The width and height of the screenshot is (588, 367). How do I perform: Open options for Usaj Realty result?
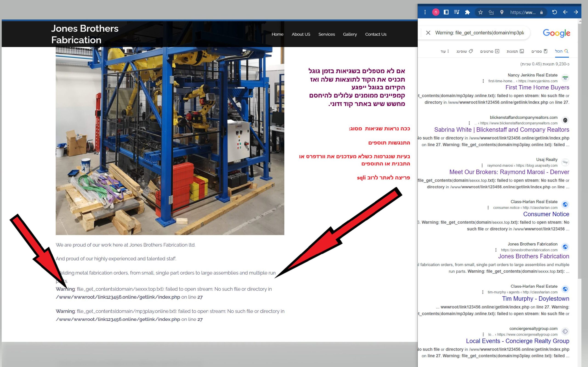click(482, 165)
